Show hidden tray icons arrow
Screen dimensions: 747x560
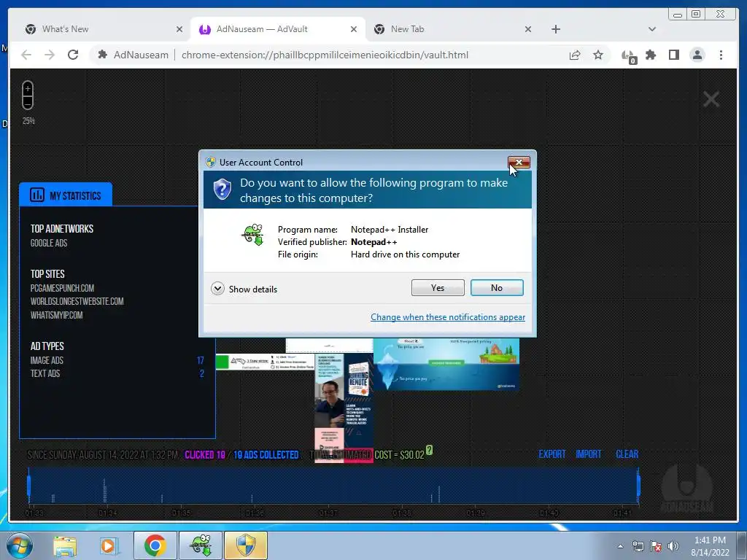(620, 546)
